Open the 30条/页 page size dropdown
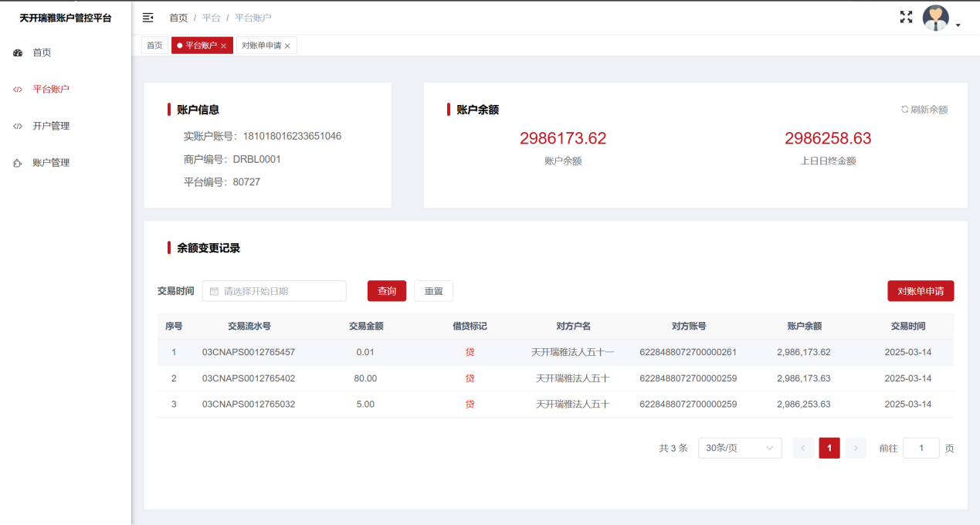 tap(739, 448)
